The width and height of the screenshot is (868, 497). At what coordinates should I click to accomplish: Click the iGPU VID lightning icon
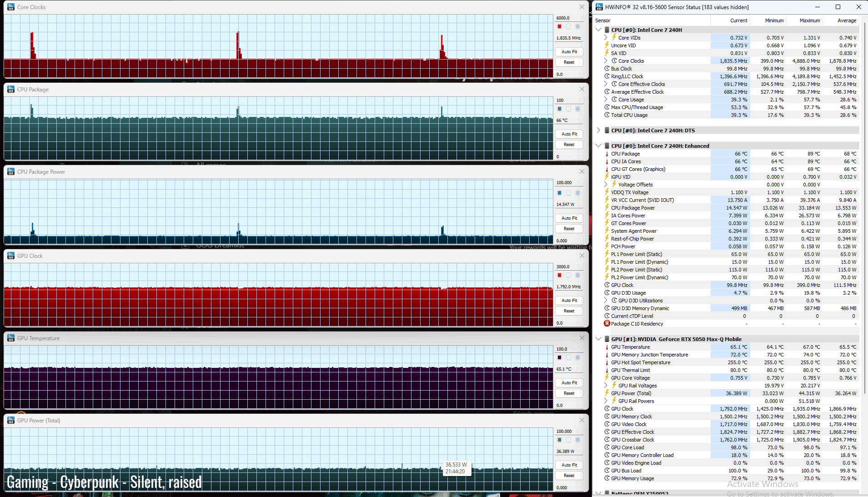[607, 177]
